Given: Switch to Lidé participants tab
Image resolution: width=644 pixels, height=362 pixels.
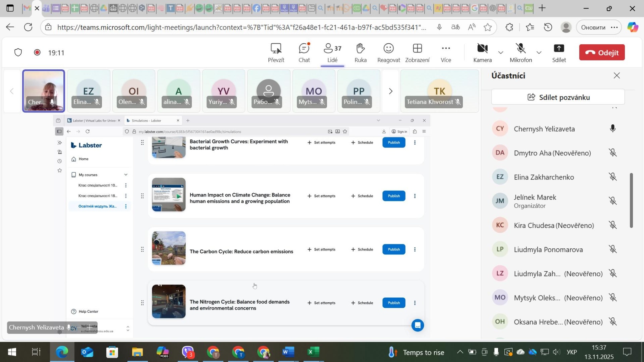Looking at the screenshot, I should (x=332, y=53).
